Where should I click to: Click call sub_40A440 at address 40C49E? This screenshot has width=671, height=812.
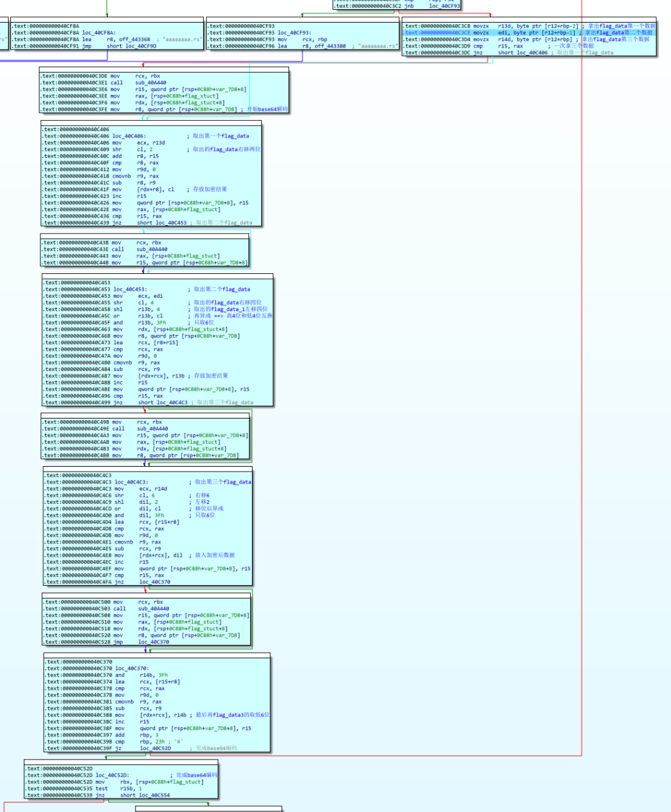152,429
